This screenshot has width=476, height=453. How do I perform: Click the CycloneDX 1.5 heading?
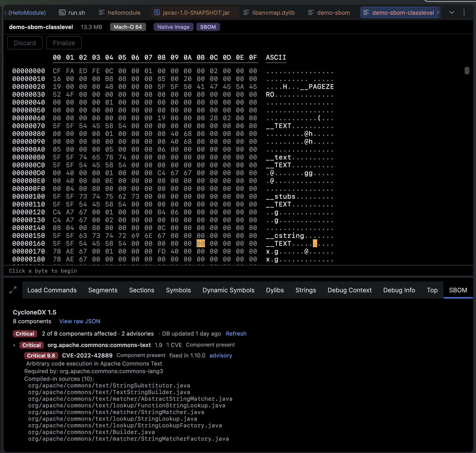pyautogui.click(x=34, y=312)
